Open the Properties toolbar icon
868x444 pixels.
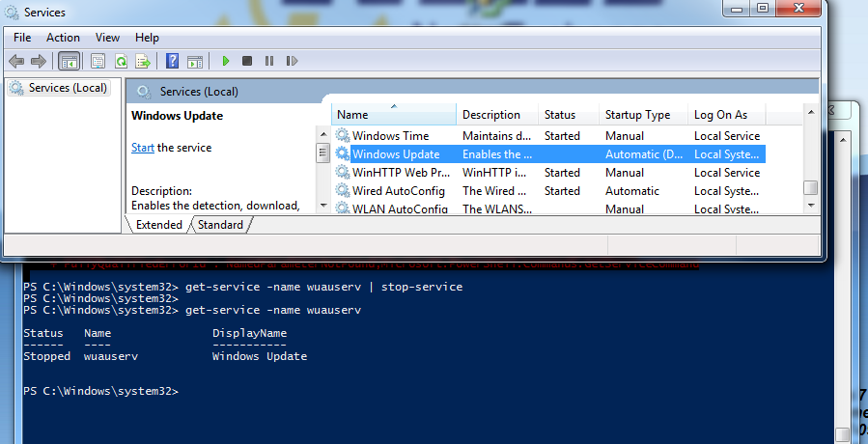coord(98,61)
